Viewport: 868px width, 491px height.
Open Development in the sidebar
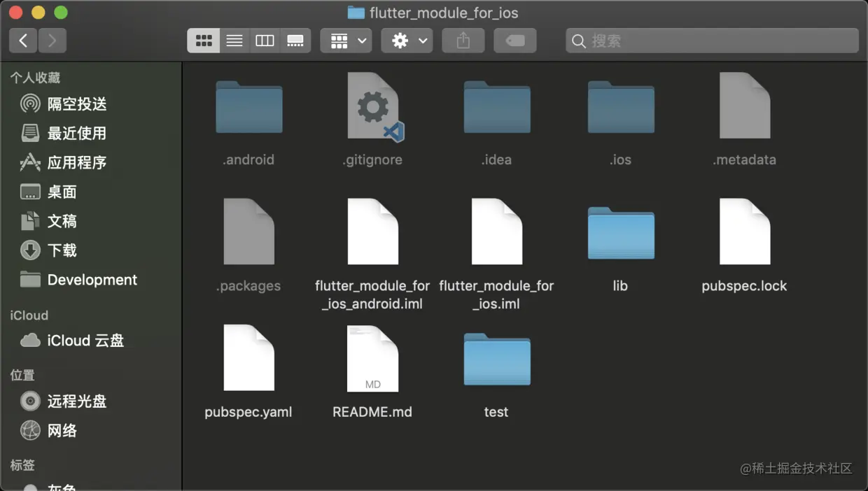tap(91, 280)
